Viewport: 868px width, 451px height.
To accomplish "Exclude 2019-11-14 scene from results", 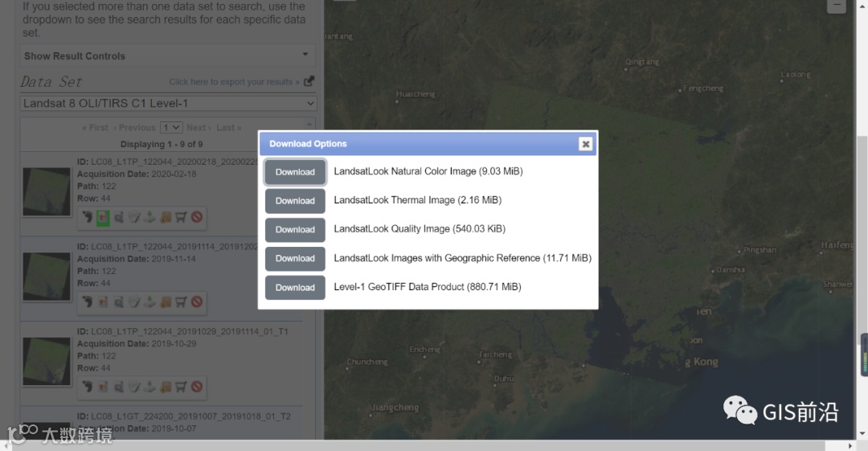I will pos(197,302).
